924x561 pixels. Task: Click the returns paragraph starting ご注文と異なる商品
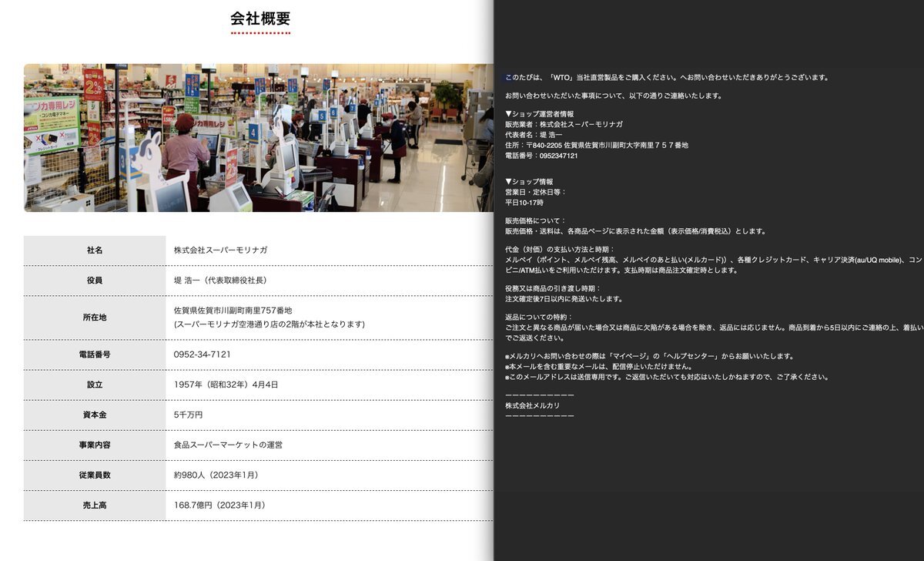coord(714,333)
